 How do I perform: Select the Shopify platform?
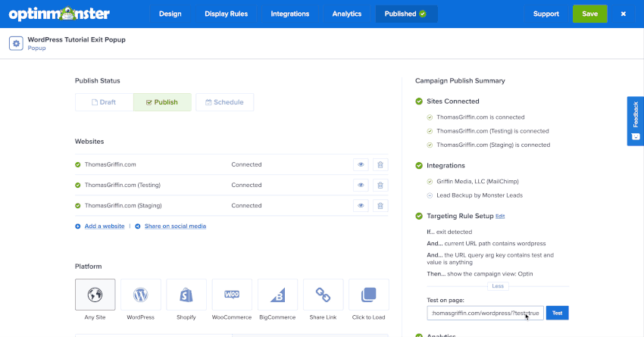tap(186, 295)
